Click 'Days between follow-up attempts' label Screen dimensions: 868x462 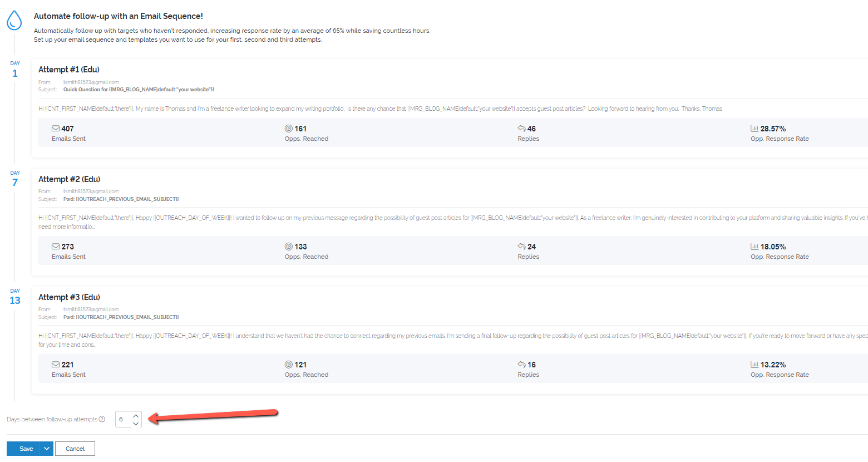[x=52, y=419]
